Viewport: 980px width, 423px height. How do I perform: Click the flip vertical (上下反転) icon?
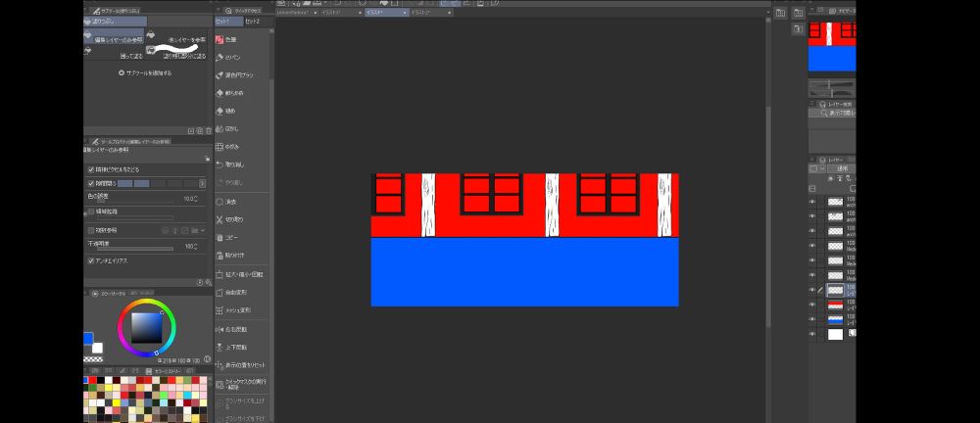tap(220, 347)
